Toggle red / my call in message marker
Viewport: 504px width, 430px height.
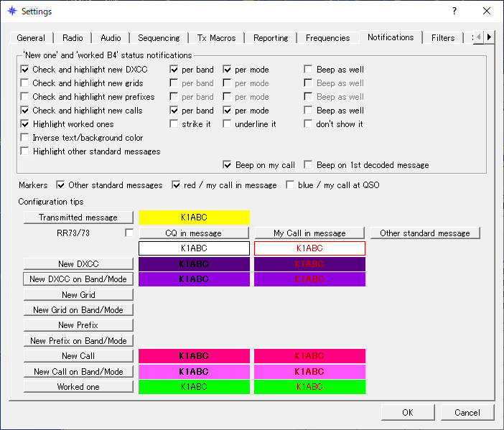point(176,185)
